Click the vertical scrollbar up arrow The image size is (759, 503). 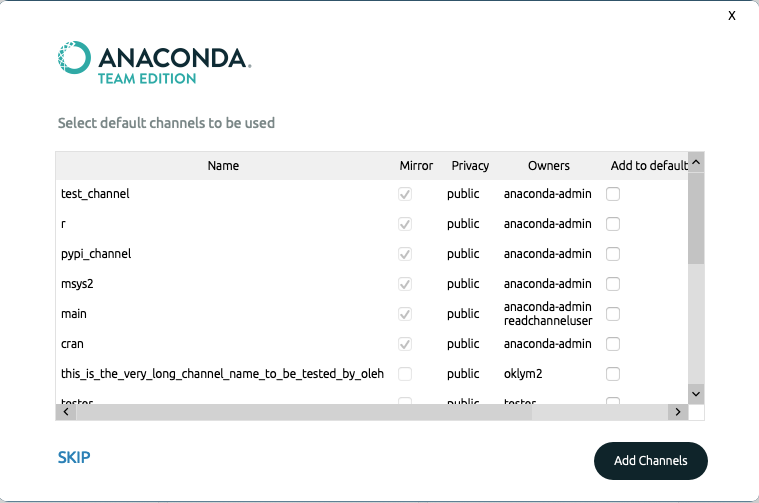click(696, 163)
